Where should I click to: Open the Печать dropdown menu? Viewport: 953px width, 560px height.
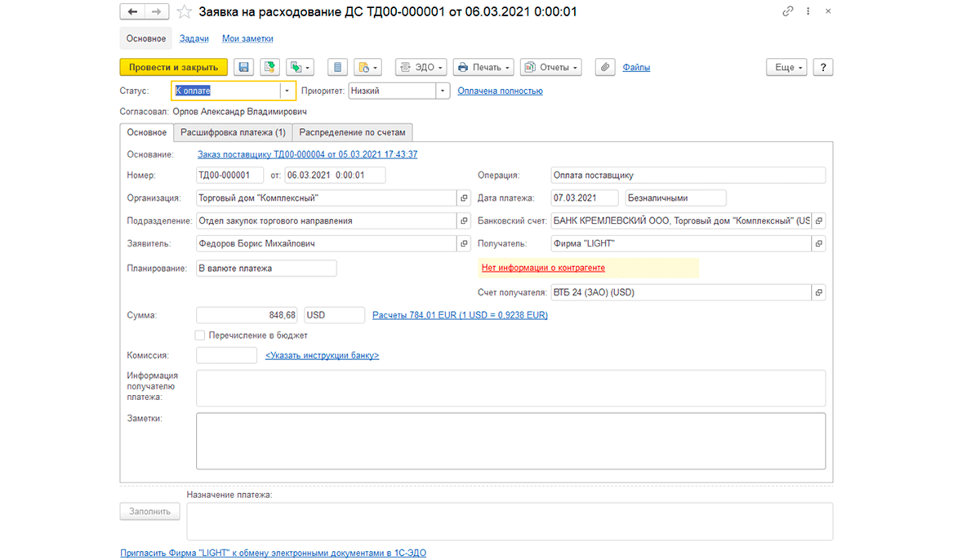coord(483,67)
